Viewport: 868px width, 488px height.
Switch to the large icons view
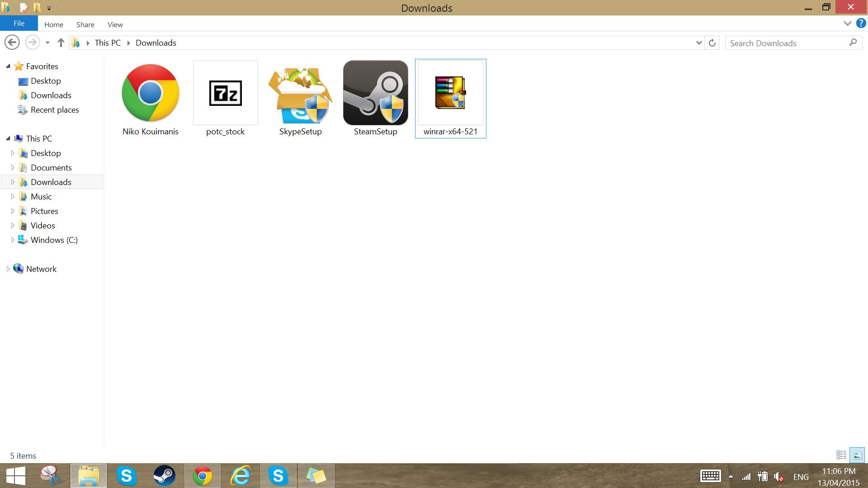pyautogui.click(x=857, y=455)
